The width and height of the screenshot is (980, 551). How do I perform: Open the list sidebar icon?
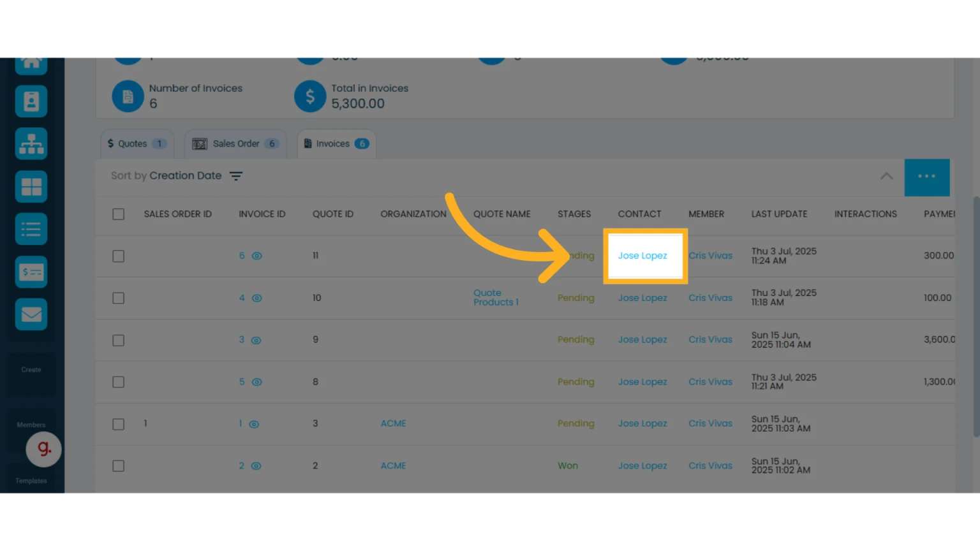(31, 229)
